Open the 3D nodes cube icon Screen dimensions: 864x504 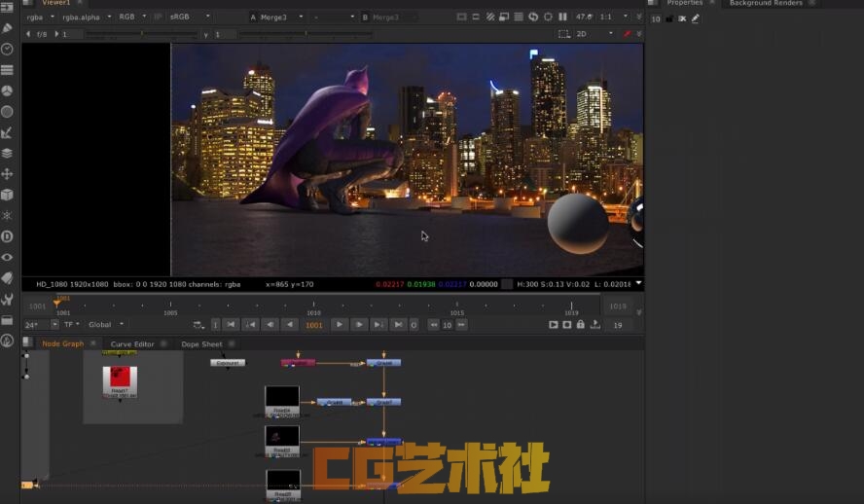(7, 195)
